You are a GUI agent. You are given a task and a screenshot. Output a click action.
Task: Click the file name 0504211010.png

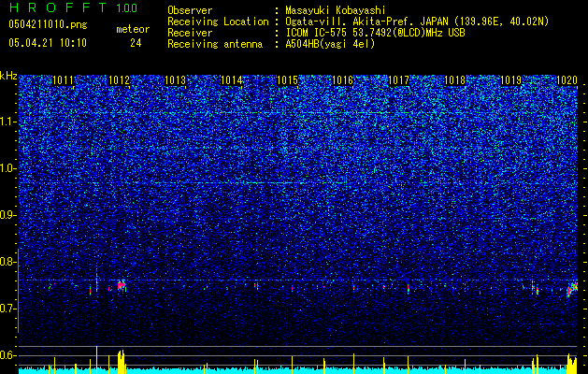pos(48,24)
